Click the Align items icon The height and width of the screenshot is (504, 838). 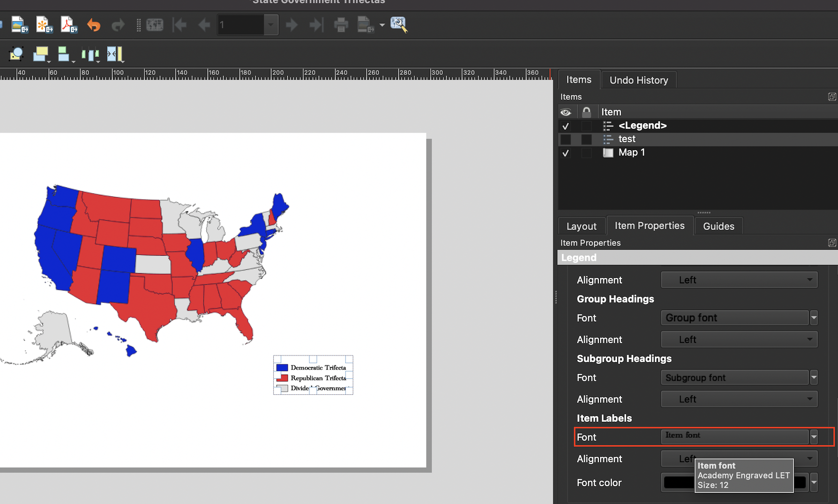(65, 54)
